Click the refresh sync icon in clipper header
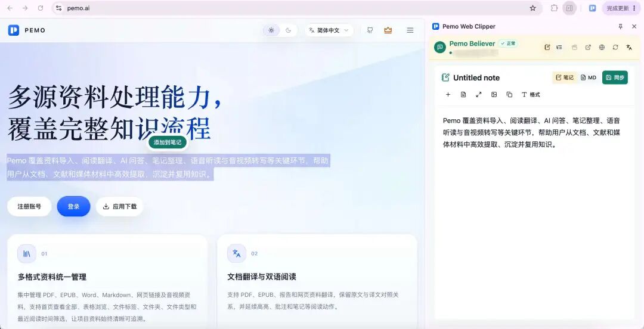Viewport: 644px width, 329px height. 615,47
